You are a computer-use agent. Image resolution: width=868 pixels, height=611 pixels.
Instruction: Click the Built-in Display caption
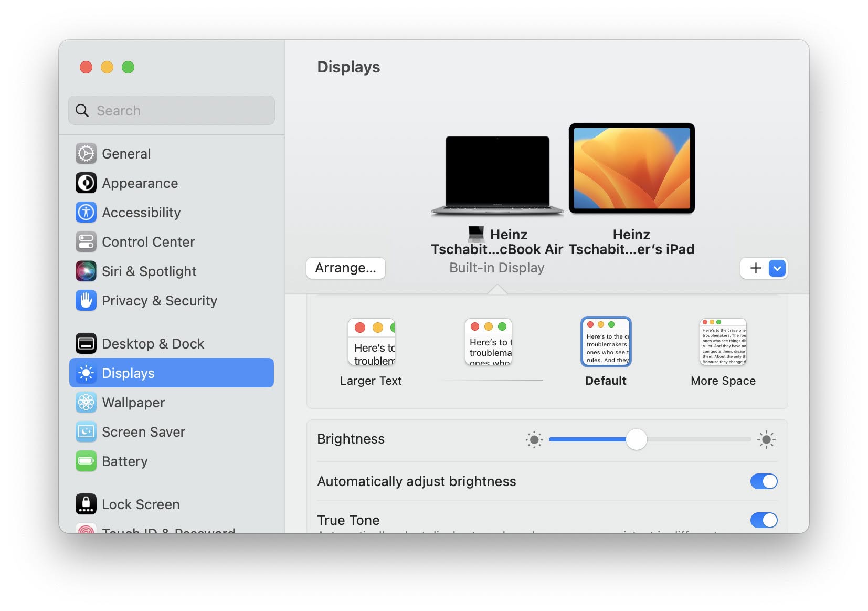pos(497,268)
